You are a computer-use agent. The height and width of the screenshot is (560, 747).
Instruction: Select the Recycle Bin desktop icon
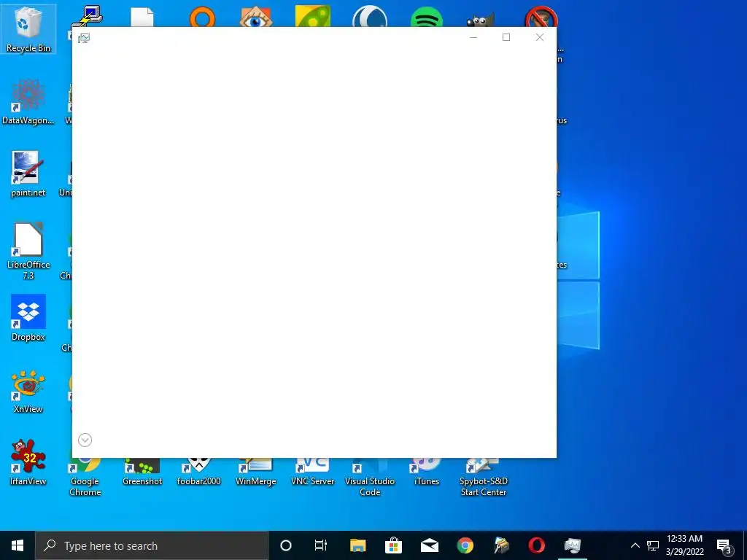tap(28, 29)
